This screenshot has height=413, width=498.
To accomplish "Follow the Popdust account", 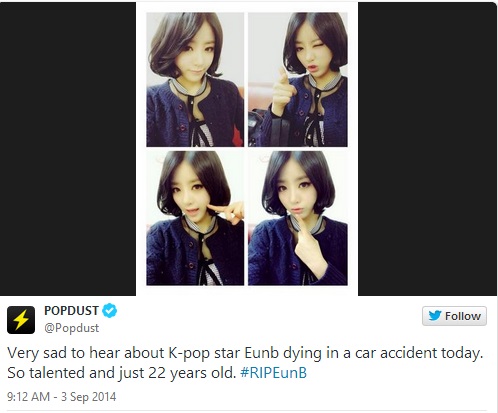I will click(454, 316).
